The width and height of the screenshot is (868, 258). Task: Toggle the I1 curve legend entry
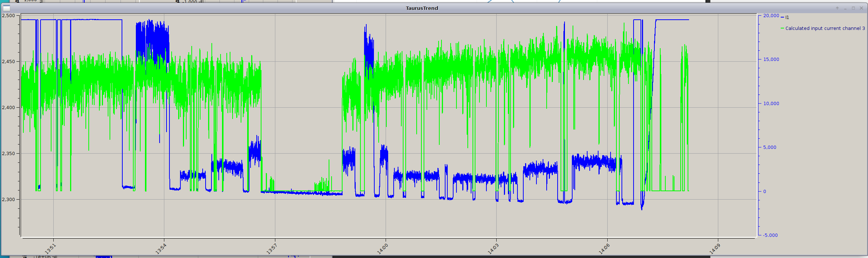tap(787, 17)
